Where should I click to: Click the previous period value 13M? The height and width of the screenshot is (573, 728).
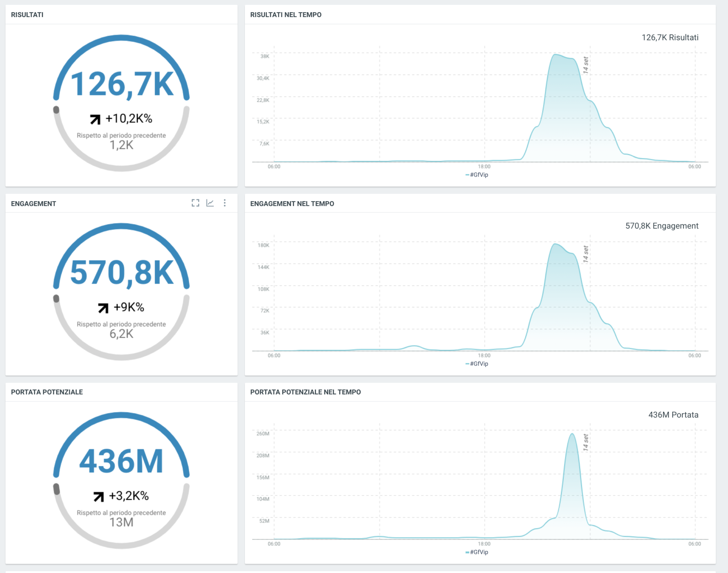point(121,523)
